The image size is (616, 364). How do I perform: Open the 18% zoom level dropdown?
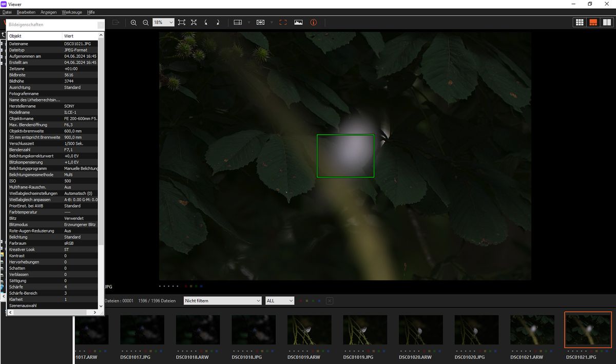(x=171, y=23)
